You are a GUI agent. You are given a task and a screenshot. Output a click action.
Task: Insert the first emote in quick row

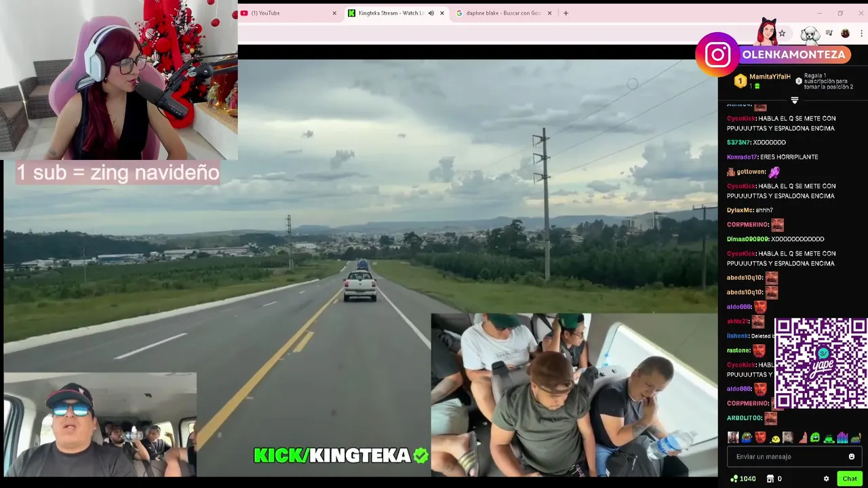733,438
